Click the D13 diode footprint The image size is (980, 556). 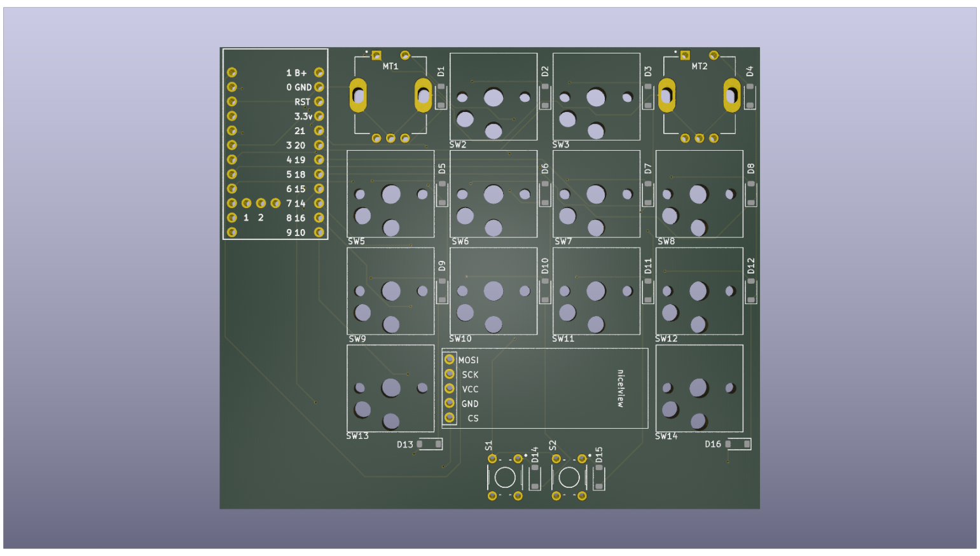point(430,444)
